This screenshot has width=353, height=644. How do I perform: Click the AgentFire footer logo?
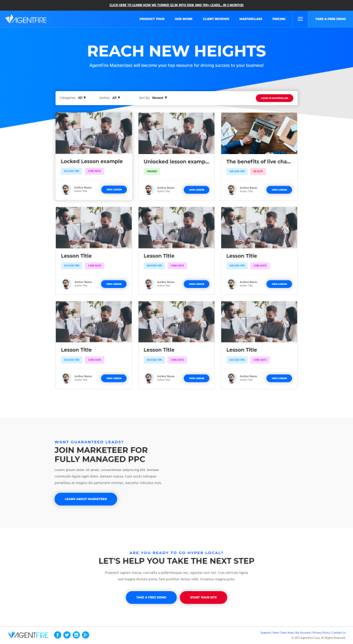click(x=28, y=635)
